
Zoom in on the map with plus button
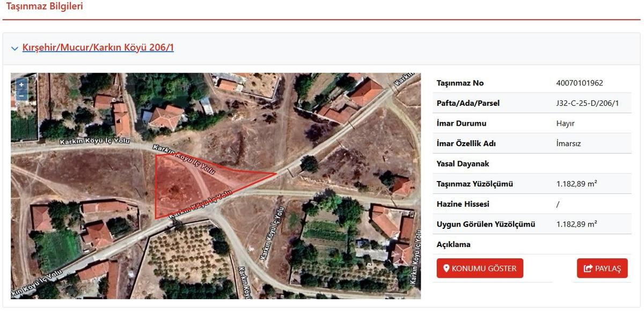21,84
